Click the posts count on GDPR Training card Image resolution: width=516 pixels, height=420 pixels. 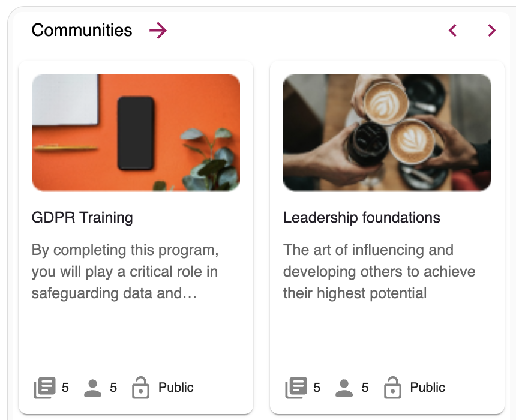(65, 388)
